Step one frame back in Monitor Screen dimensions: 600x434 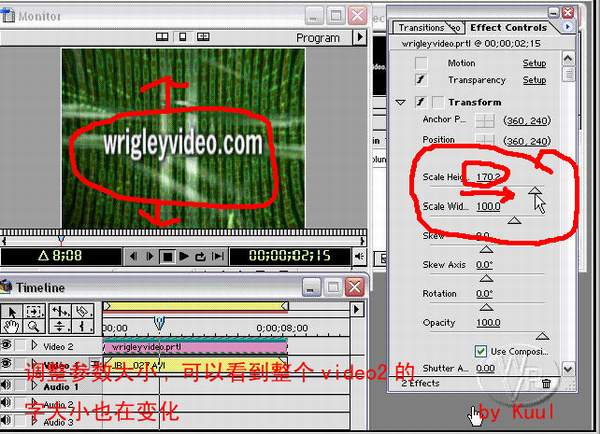tap(133, 256)
